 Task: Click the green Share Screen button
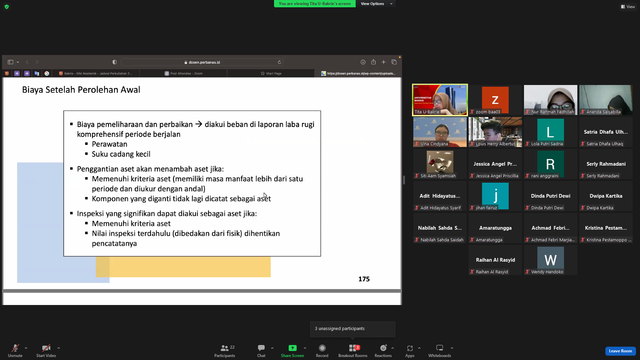click(292, 350)
